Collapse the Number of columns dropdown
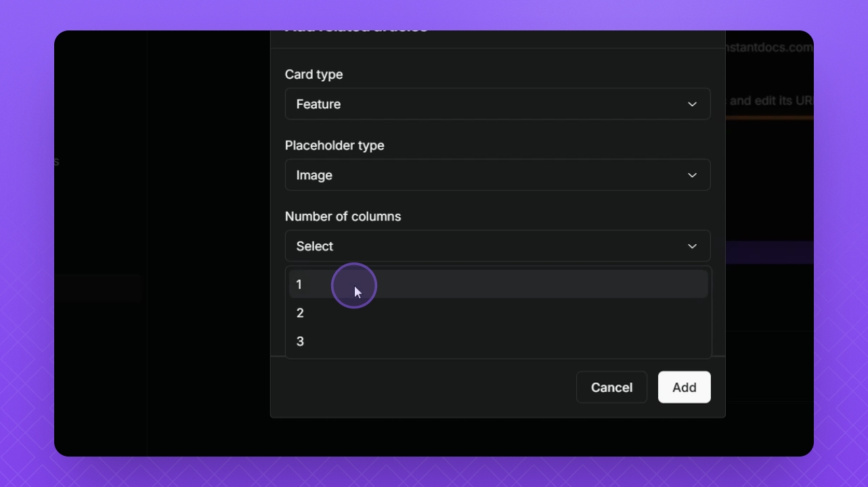The width and height of the screenshot is (868, 487). click(x=498, y=246)
